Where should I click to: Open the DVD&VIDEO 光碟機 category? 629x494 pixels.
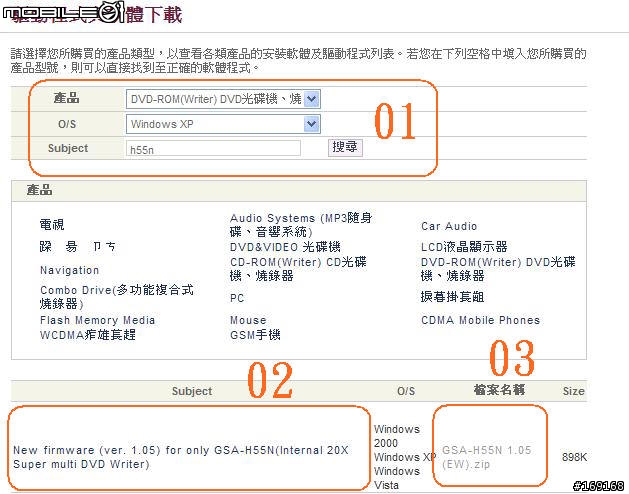click(x=285, y=247)
